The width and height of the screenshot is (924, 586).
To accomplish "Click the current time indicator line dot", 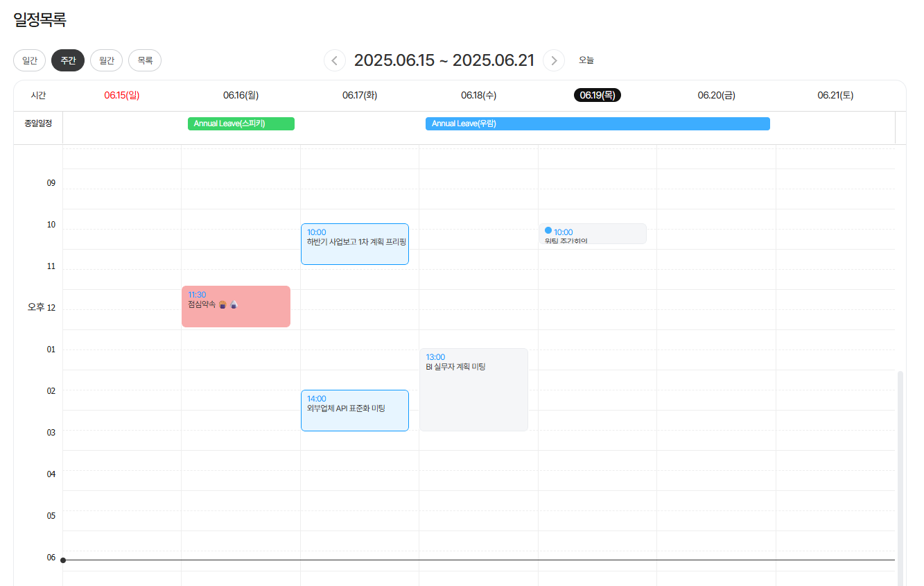I will (63, 560).
